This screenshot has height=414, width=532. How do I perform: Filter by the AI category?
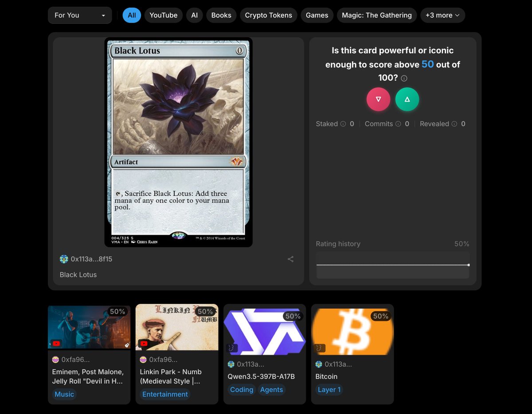tap(194, 15)
